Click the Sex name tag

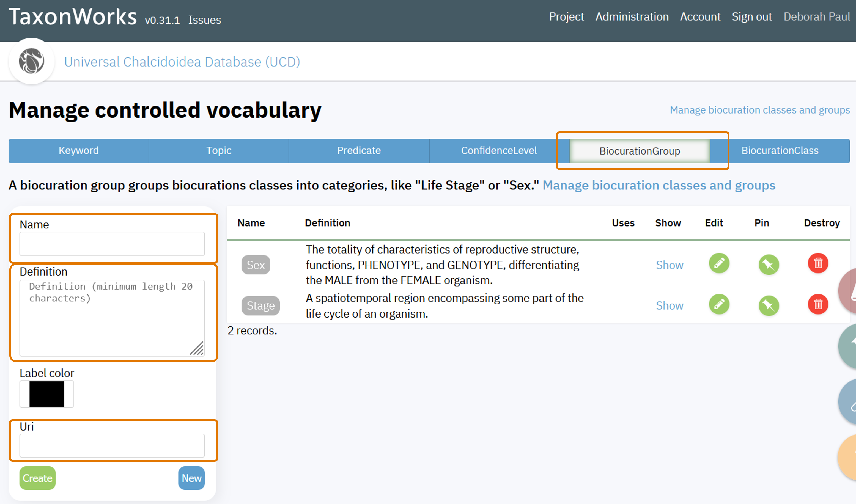pos(256,265)
